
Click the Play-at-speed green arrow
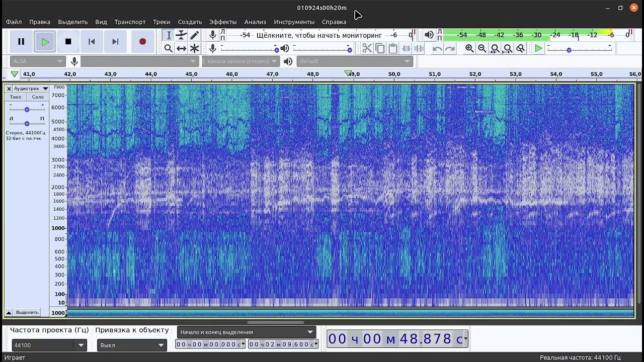click(x=538, y=48)
